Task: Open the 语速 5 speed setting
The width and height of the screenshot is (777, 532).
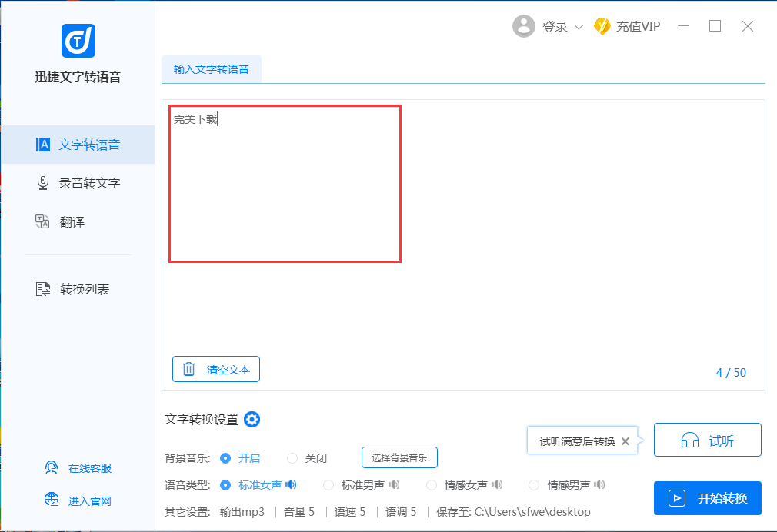Action: [x=350, y=511]
